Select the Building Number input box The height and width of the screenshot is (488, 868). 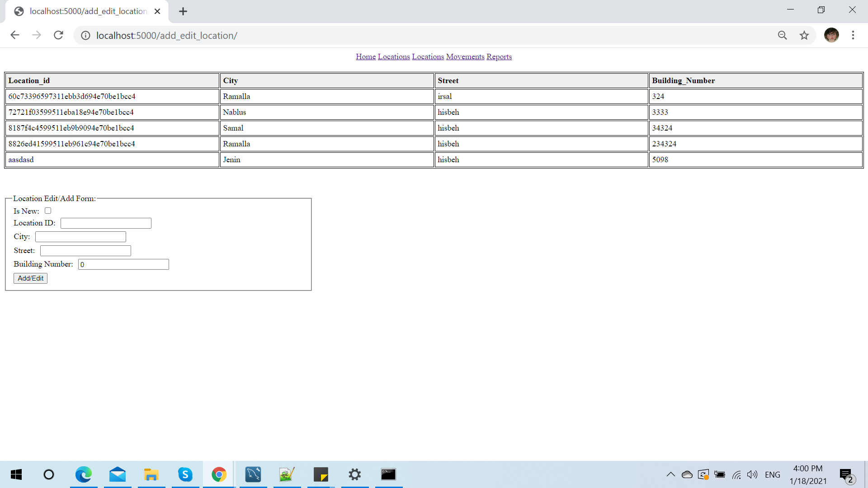pos(123,264)
